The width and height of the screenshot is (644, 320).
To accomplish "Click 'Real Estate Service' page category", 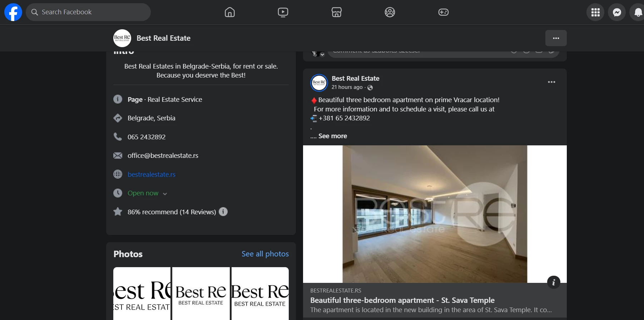I will 175,100.
